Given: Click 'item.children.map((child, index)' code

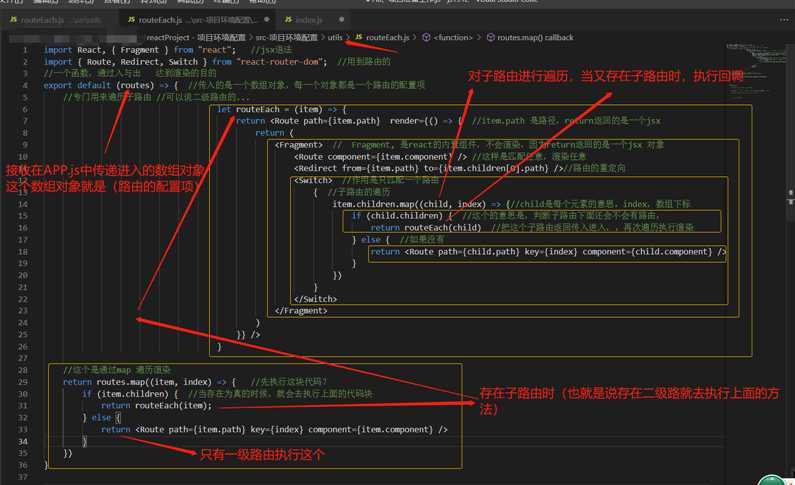Looking at the screenshot, I should 409,204.
